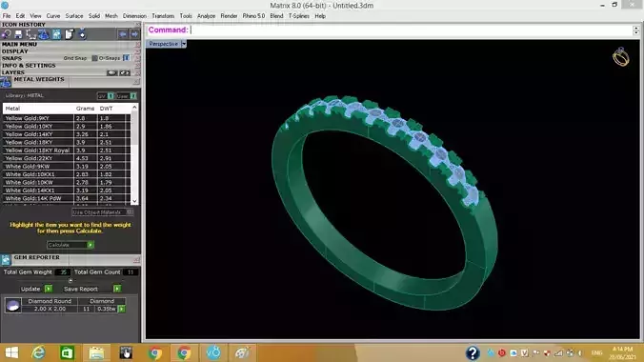This screenshot has width=644, height=362.
Task: Click the gold ring icon in viewport corner
Action: [x=620, y=57]
